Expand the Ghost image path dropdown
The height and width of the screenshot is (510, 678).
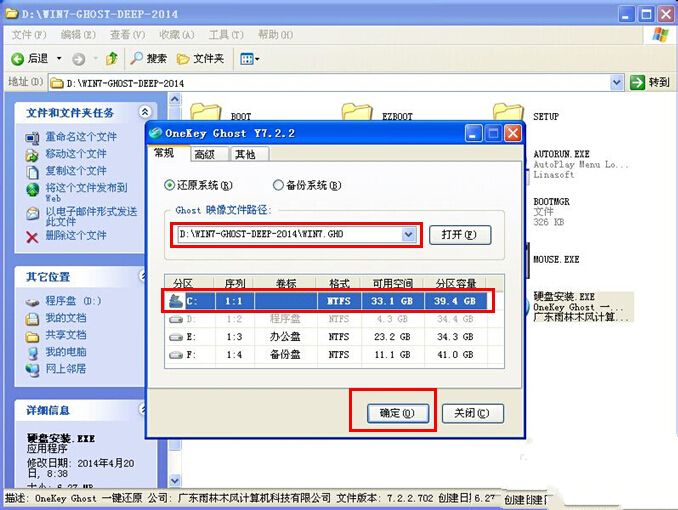point(408,234)
